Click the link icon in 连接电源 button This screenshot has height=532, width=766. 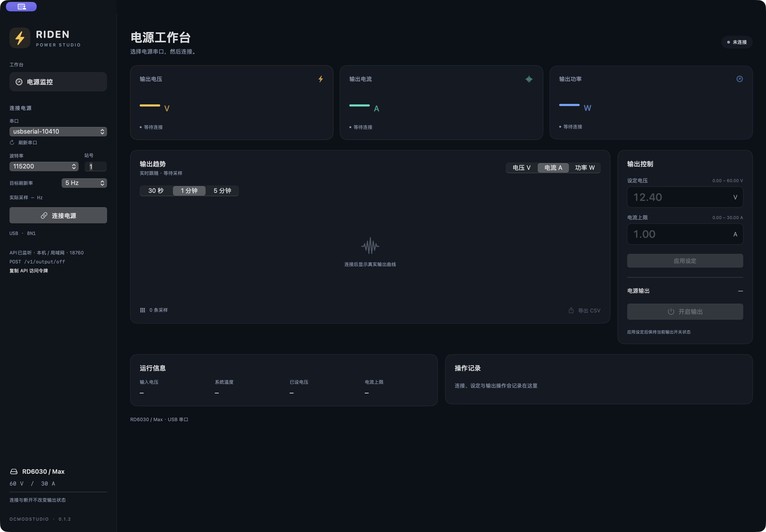click(x=44, y=216)
